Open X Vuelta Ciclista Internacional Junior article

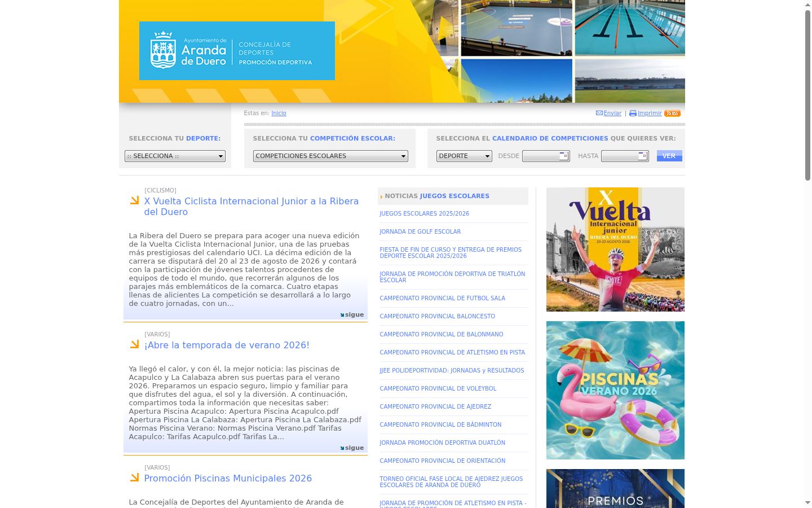pos(251,207)
